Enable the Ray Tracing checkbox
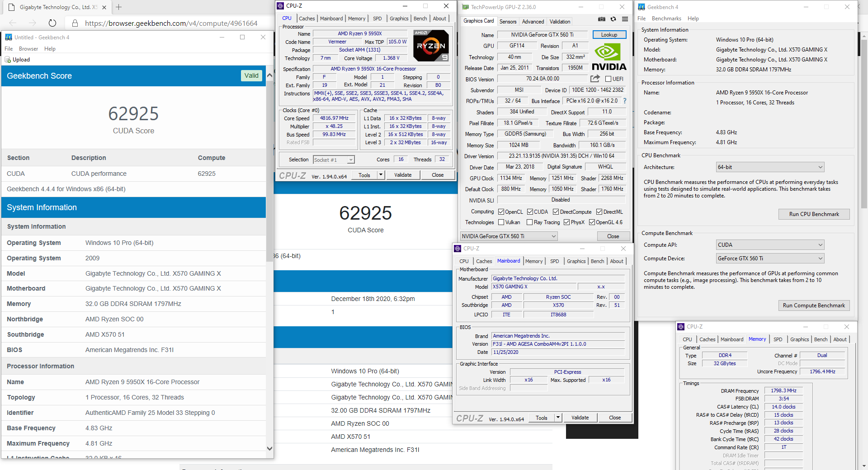 530,222
